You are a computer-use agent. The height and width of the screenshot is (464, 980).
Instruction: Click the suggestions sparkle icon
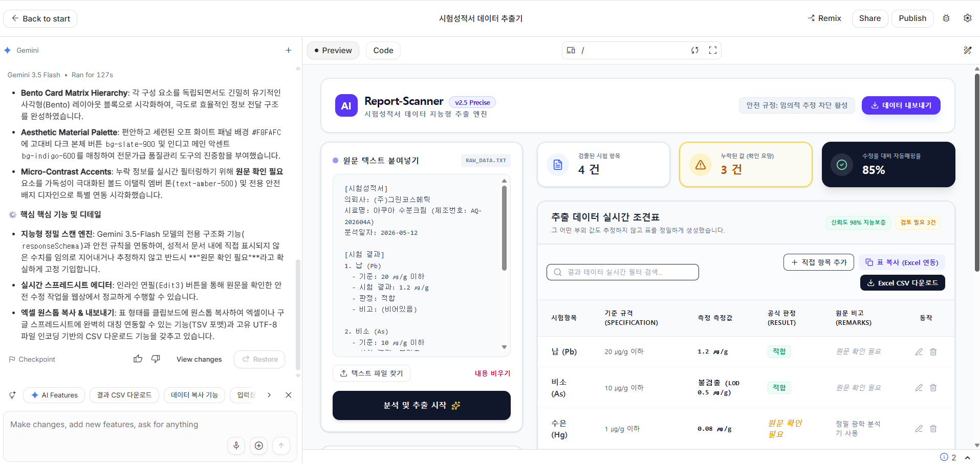click(13, 395)
